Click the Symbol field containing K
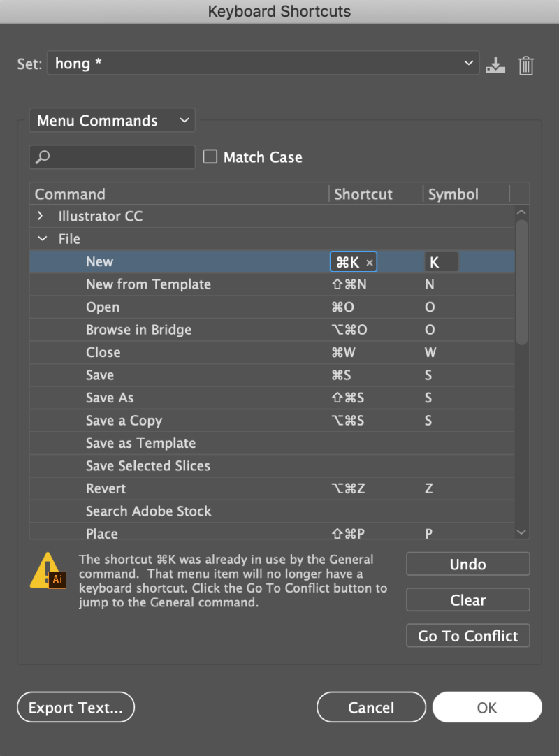 coord(441,262)
